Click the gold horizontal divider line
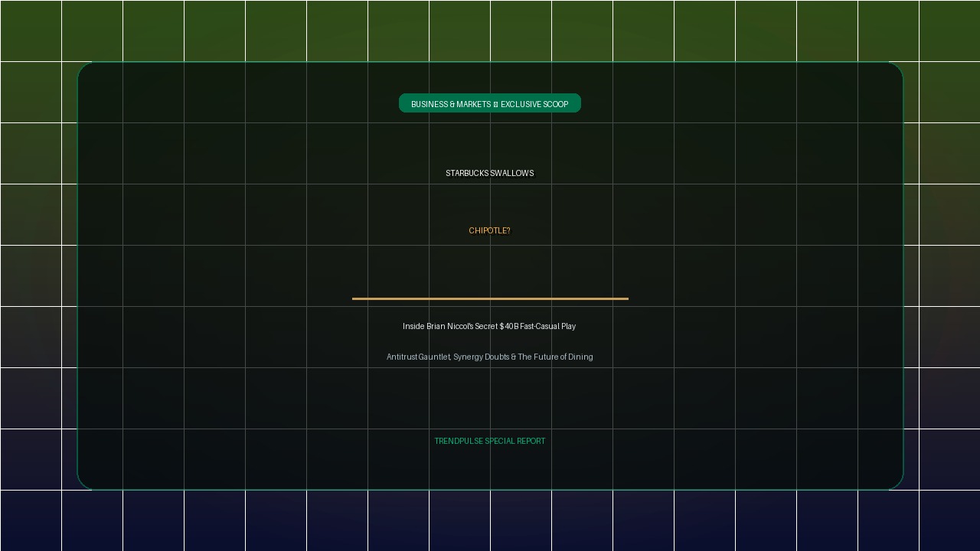The image size is (980, 551). pyautogui.click(x=490, y=298)
